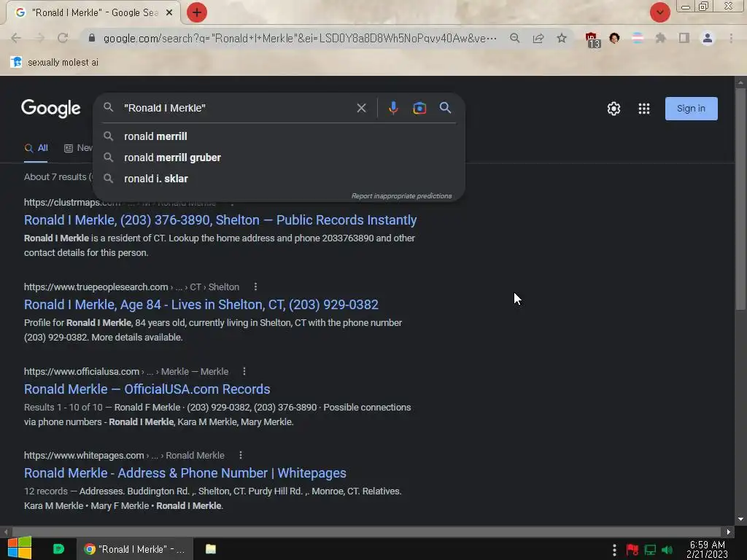Show hidden tray icons via dots
Viewport: 747px width, 560px height.
pos(614,550)
